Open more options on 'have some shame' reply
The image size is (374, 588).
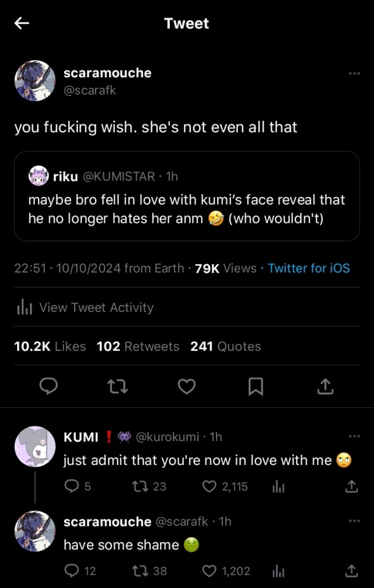pos(354,521)
